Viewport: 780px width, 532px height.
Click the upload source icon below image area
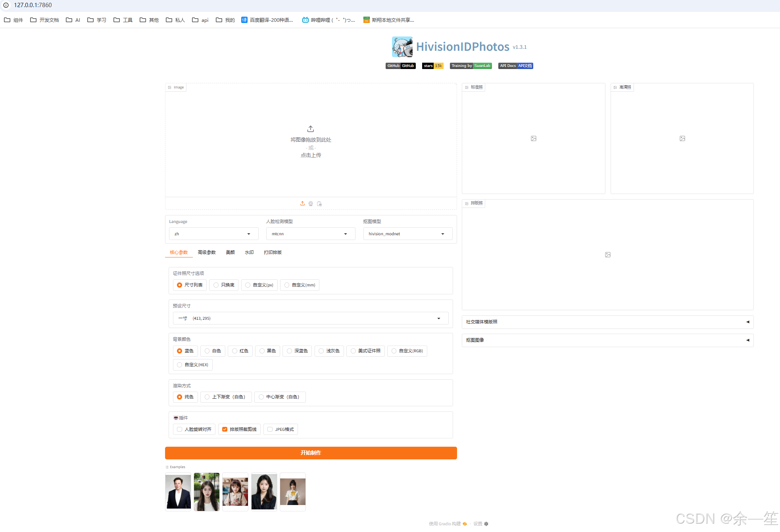click(302, 204)
